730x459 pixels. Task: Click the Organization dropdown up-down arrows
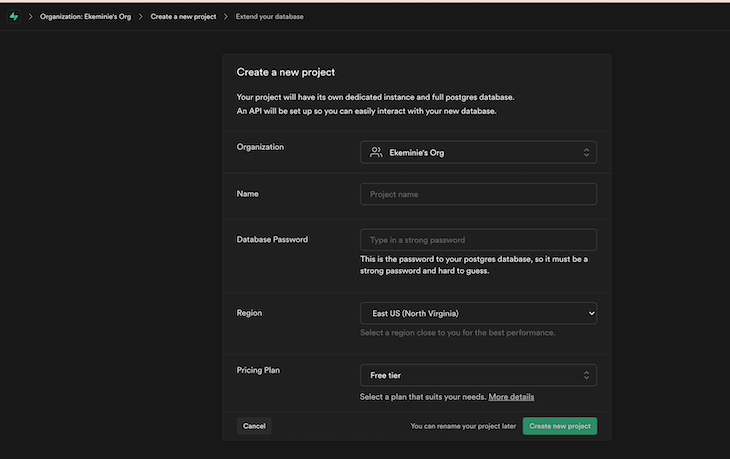pos(587,152)
